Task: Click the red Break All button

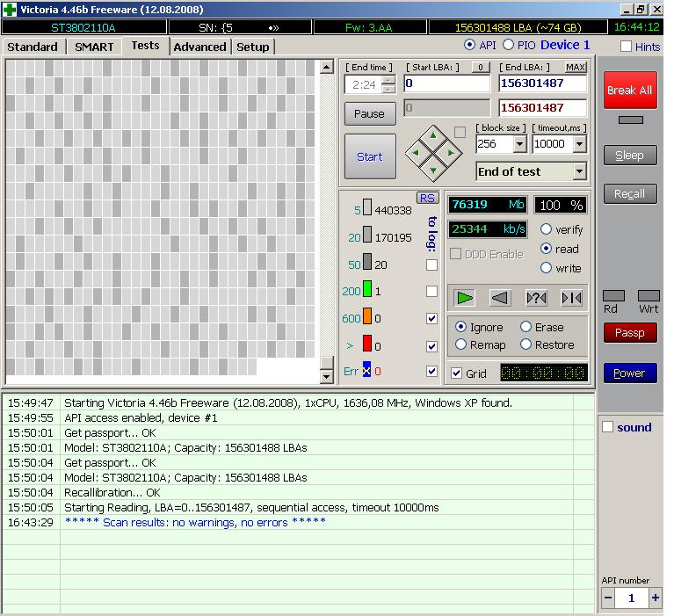Action: click(x=630, y=90)
